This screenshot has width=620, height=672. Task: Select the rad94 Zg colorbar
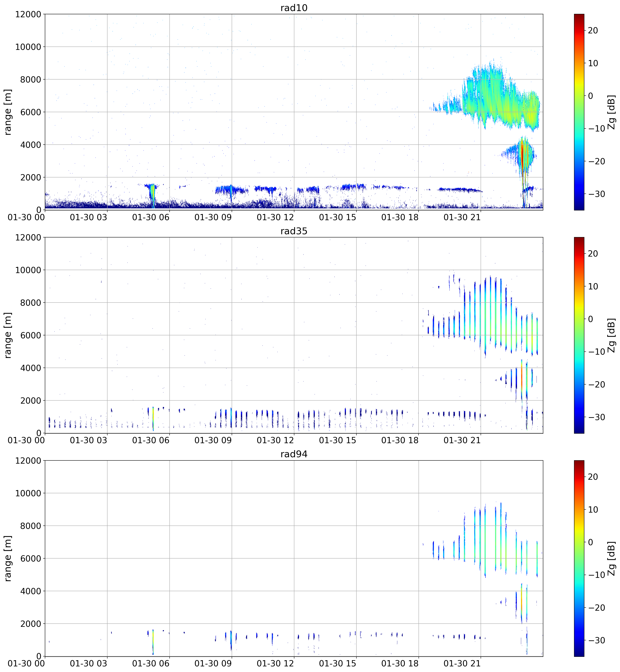tap(579, 558)
